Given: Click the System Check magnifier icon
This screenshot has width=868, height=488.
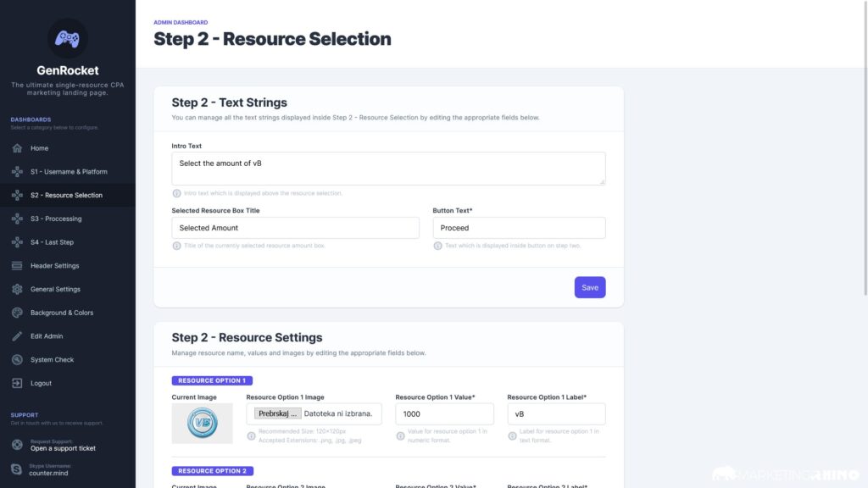Looking at the screenshot, I should point(17,360).
